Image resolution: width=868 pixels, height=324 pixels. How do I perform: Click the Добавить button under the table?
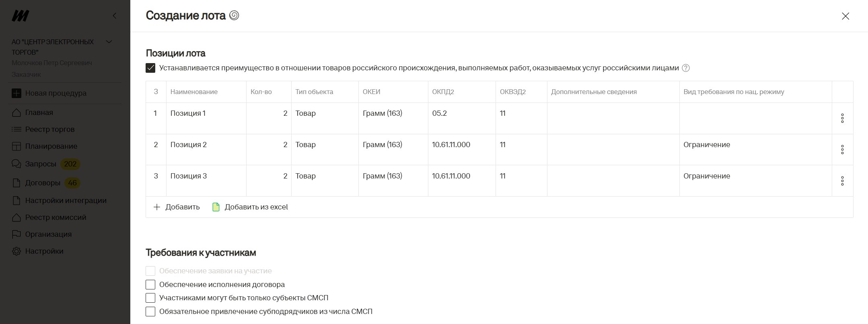pos(177,207)
